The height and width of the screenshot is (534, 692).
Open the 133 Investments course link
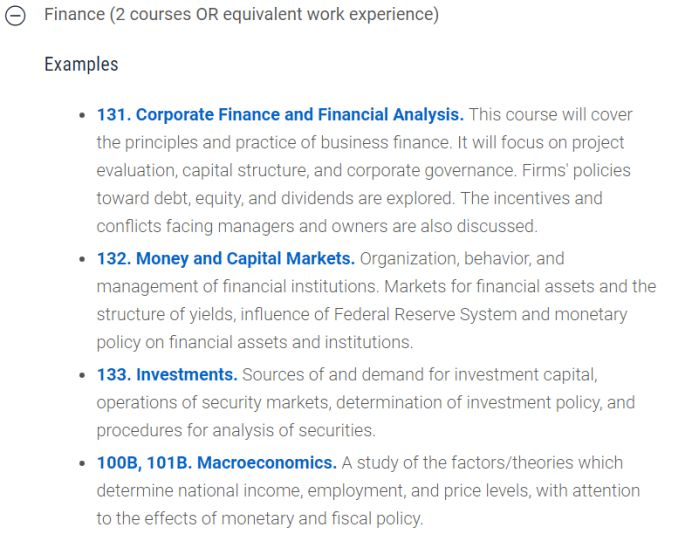click(x=167, y=375)
